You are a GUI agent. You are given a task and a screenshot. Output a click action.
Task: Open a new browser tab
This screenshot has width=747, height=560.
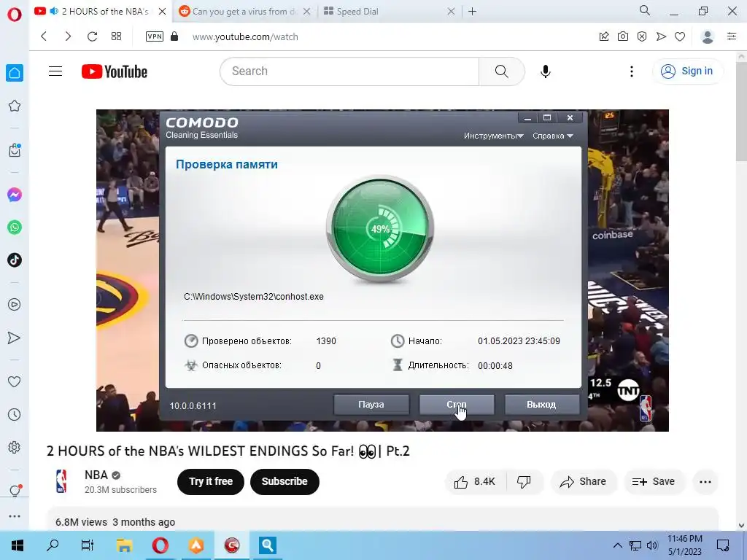pyautogui.click(x=472, y=12)
